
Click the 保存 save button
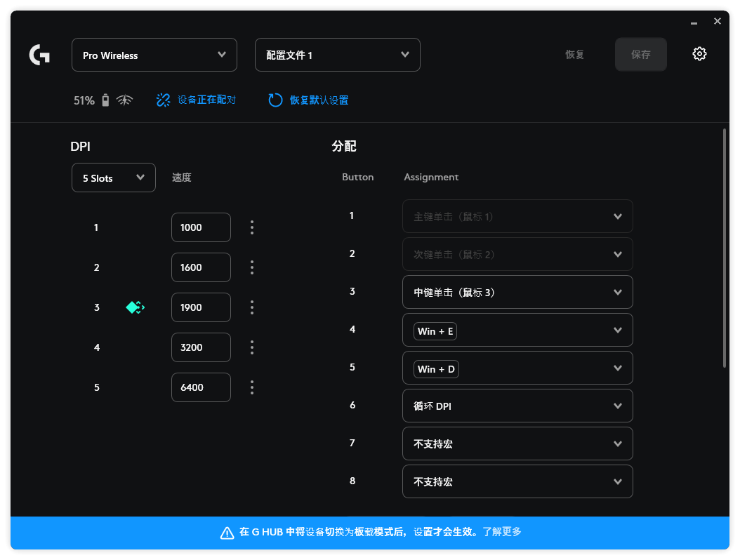[x=641, y=55]
